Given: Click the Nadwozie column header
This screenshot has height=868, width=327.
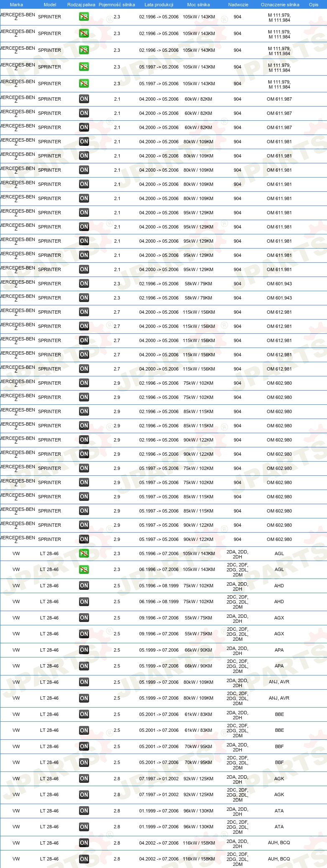Looking at the screenshot, I should (238, 5).
